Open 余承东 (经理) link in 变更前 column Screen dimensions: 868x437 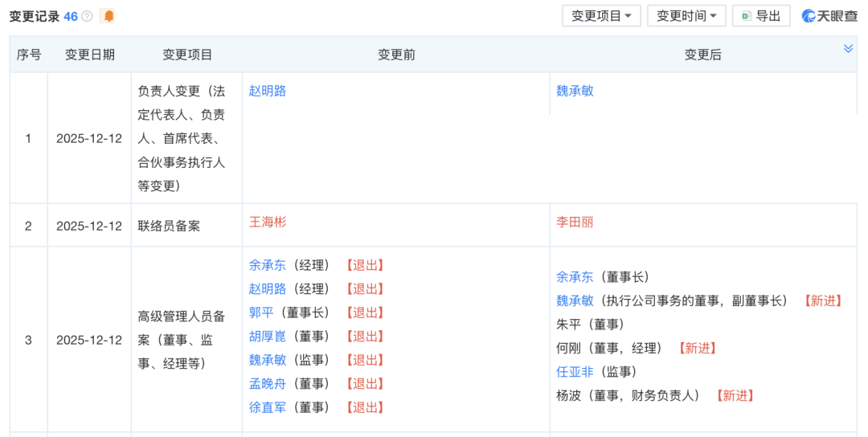(268, 265)
